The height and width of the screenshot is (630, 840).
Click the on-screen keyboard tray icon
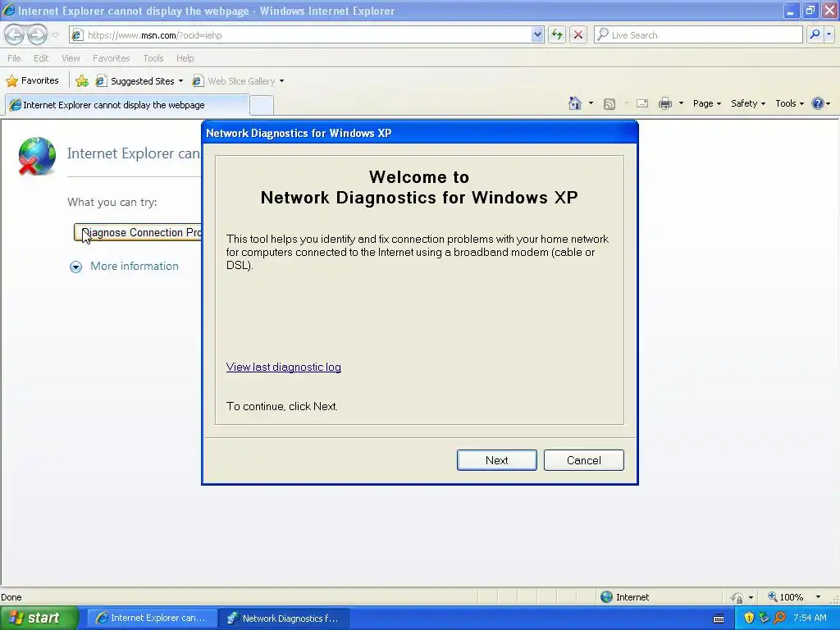click(719, 619)
